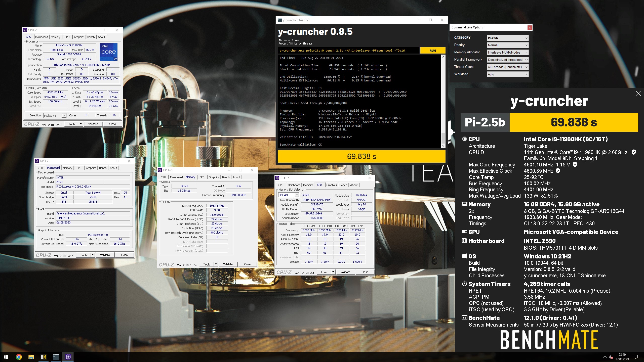Click the y-cruncher console vertical scrollbar
Image resolution: width=644 pixels, height=362 pixels.
(x=443, y=101)
